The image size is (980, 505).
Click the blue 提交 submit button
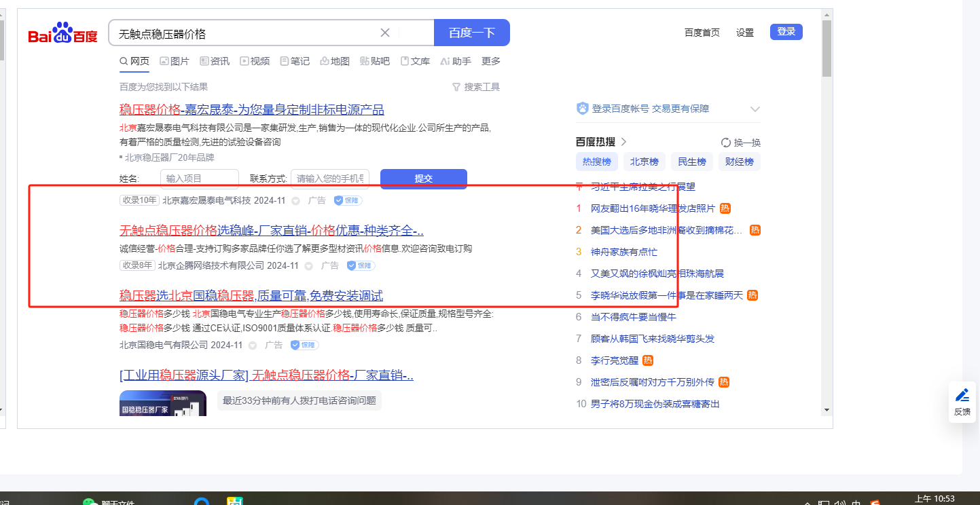click(423, 179)
